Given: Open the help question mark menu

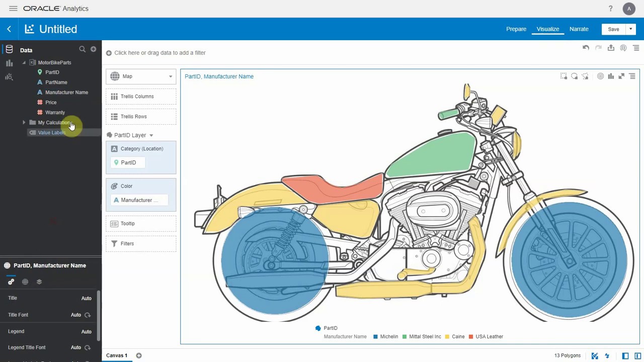Looking at the screenshot, I should click(610, 9).
